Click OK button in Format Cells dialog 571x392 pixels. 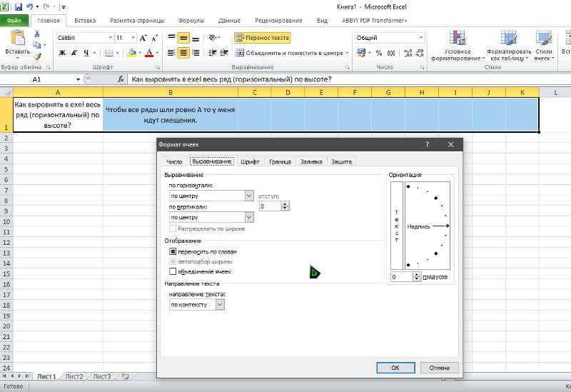tap(395, 368)
